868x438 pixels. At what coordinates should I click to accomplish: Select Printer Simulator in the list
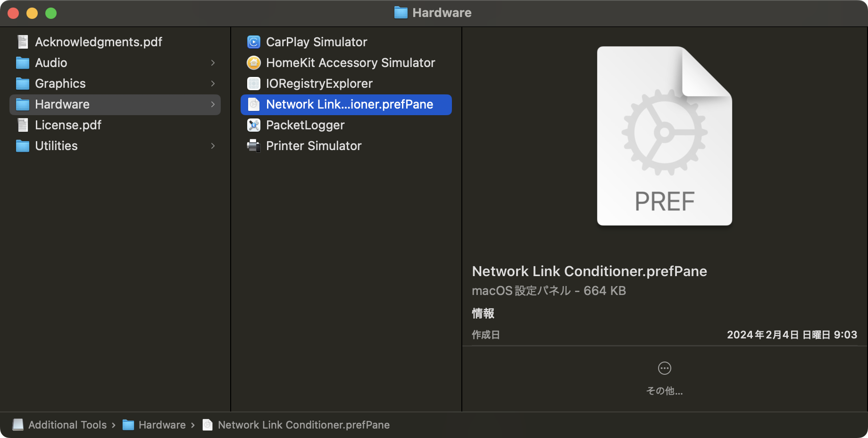click(x=314, y=146)
